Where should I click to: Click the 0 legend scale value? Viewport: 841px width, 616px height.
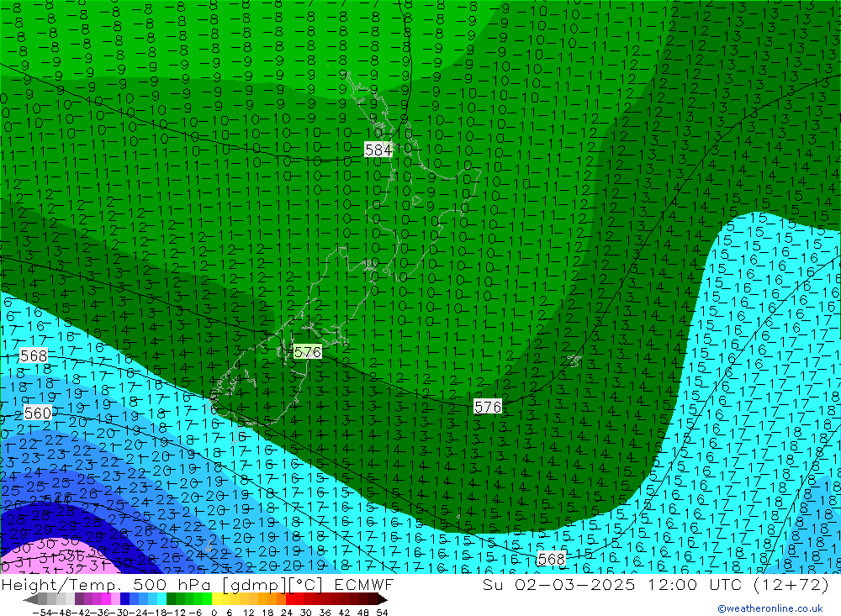pos(214,613)
